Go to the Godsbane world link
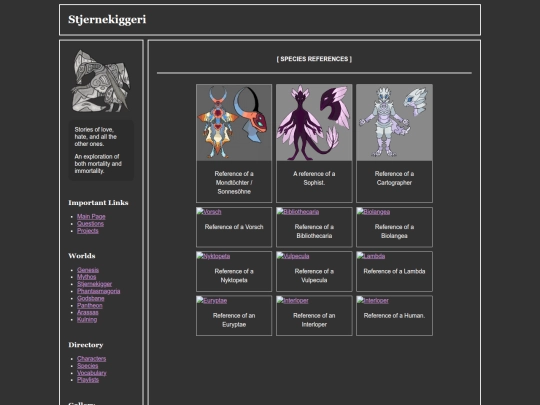Screen dimensions: 540x405 (91, 298)
